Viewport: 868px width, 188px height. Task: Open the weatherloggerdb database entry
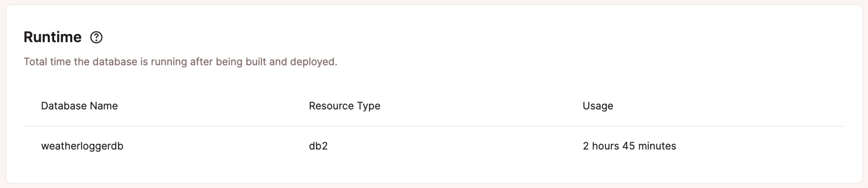pos(82,146)
